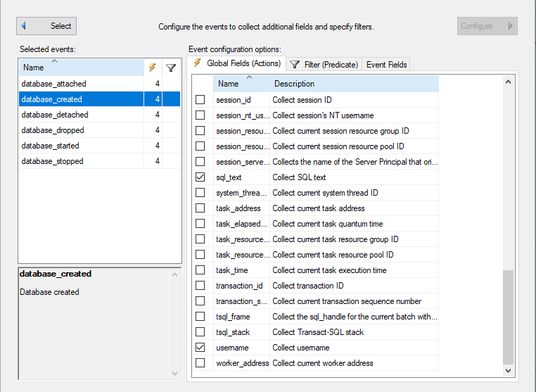Screen dimensions: 536x392
Task: Check the task resource pool ID box
Action: [200, 255]
